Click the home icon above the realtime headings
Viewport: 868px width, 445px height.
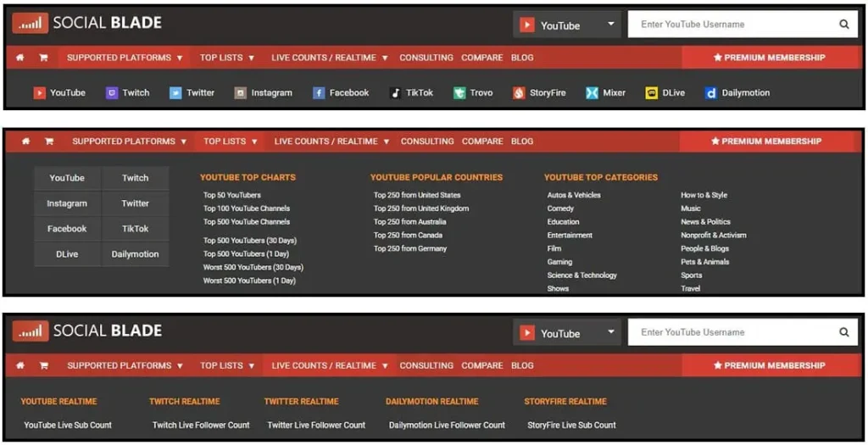[20, 365]
